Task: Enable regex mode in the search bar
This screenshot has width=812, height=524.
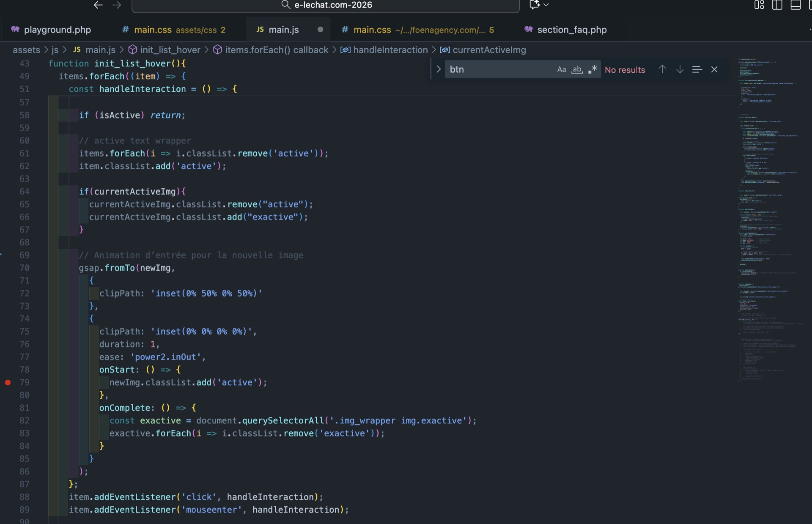Action: point(593,69)
